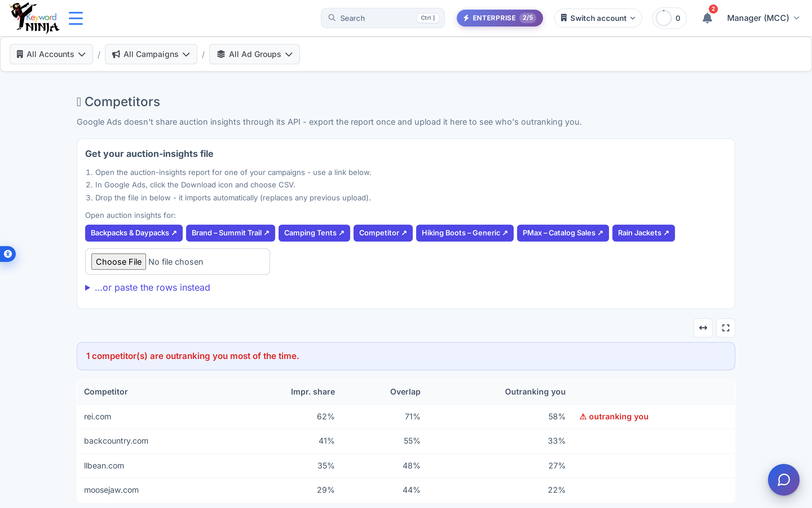Click rei.com's 62% impression share value
The image size is (812, 508).
325,417
